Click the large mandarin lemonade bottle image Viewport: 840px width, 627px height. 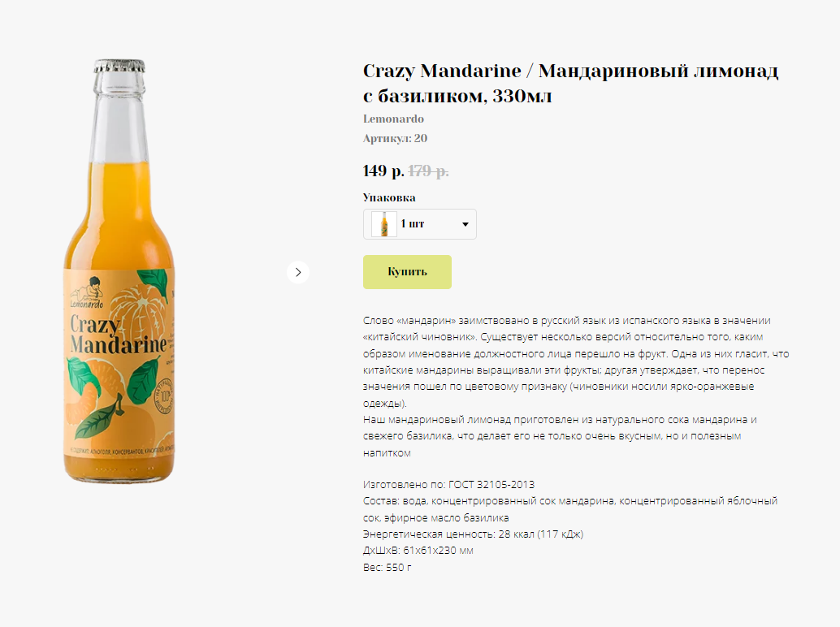(119, 271)
